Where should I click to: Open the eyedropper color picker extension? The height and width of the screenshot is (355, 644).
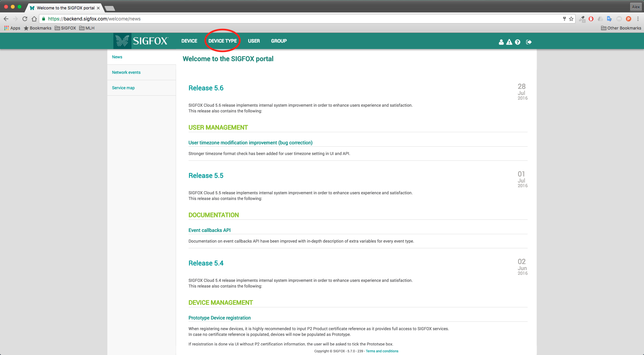(582, 19)
